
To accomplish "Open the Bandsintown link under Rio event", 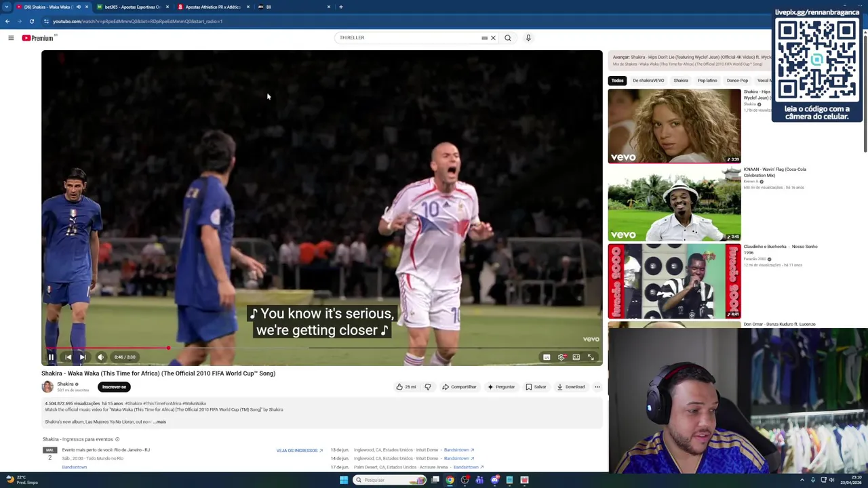I will point(75,467).
